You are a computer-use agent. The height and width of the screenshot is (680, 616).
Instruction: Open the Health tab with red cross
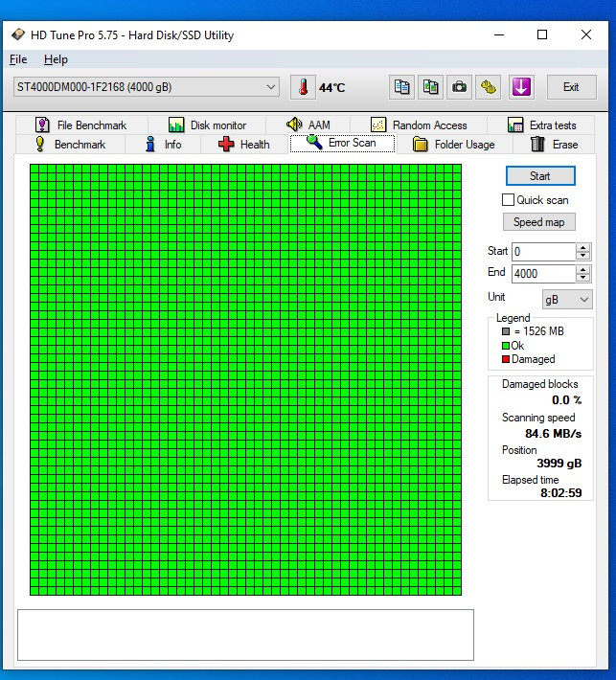tap(243, 145)
